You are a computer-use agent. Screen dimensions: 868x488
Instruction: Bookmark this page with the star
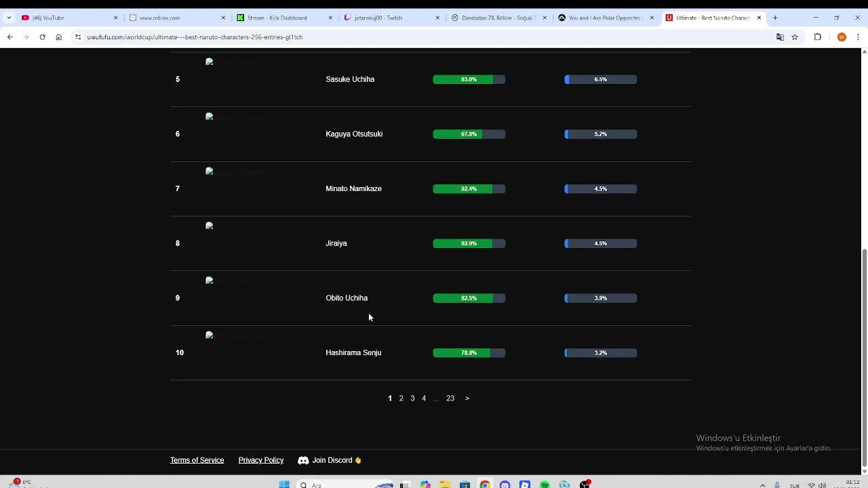coord(795,37)
